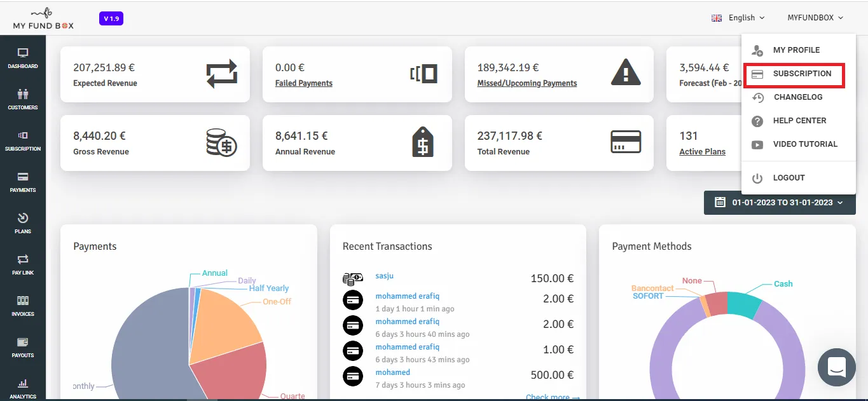Click the 500.00 € transaction amount

tap(553, 375)
